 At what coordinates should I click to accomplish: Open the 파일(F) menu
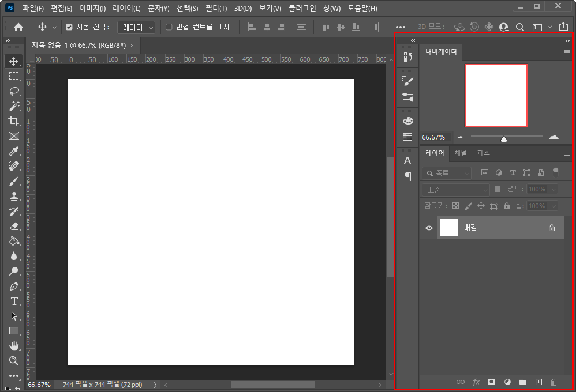[x=33, y=8]
